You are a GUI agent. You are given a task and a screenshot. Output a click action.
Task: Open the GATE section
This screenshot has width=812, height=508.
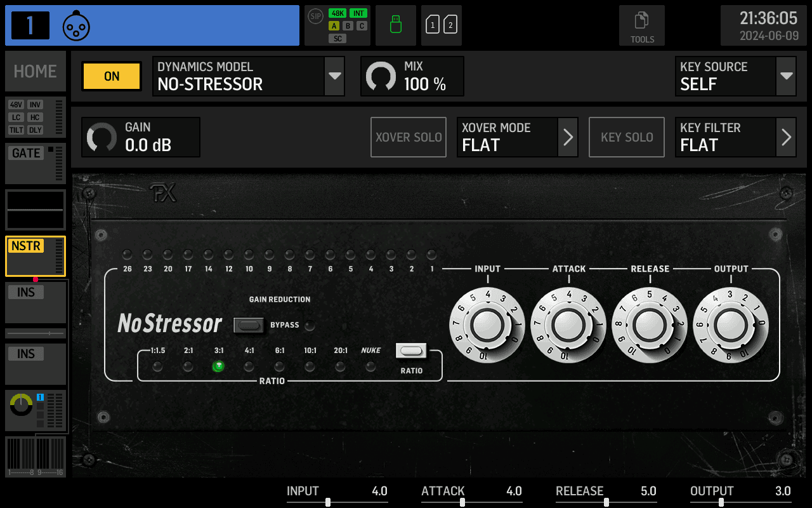click(x=36, y=163)
